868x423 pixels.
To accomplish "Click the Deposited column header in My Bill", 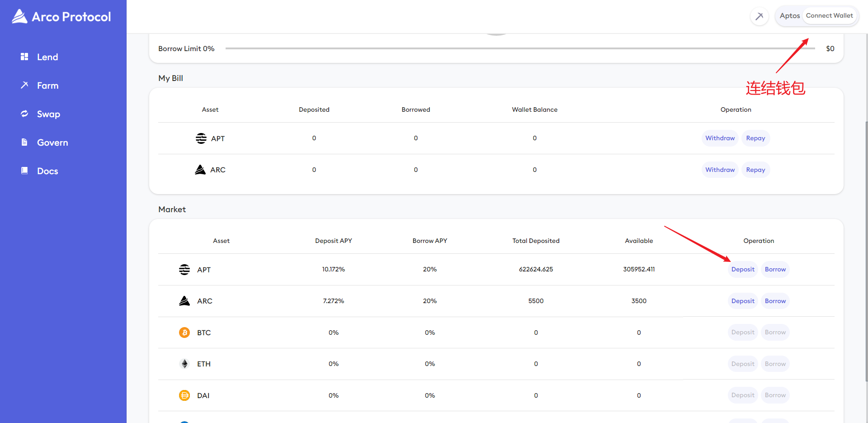I will pyautogui.click(x=314, y=109).
